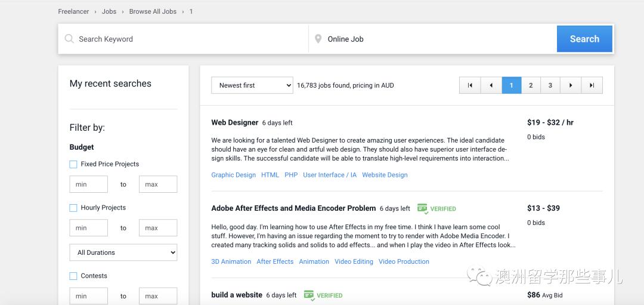Go to previous page arrow

point(491,85)
